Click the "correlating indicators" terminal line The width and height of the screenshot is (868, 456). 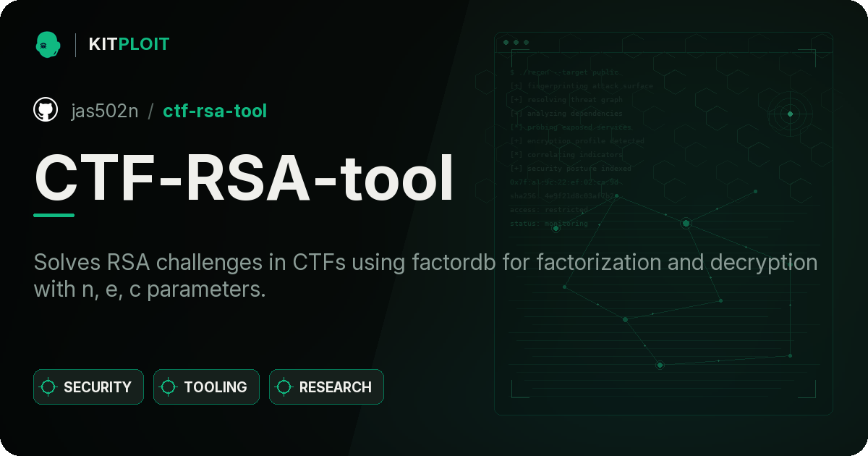pyautogui.click(x=566, y=154)
